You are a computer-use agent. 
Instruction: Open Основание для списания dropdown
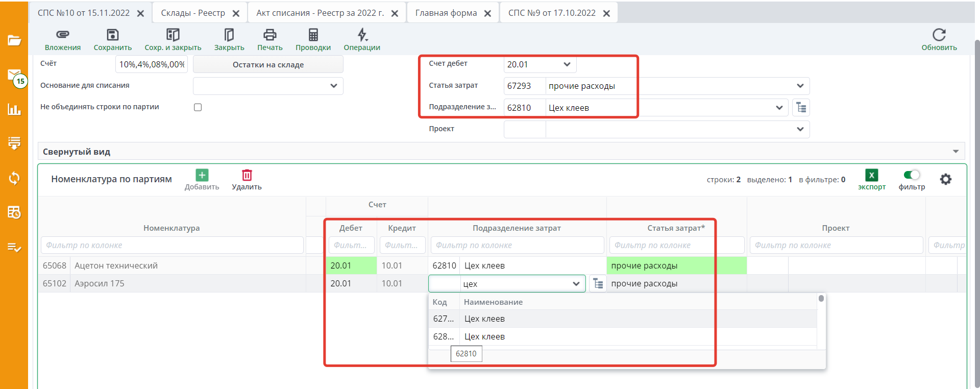point(333,86)
